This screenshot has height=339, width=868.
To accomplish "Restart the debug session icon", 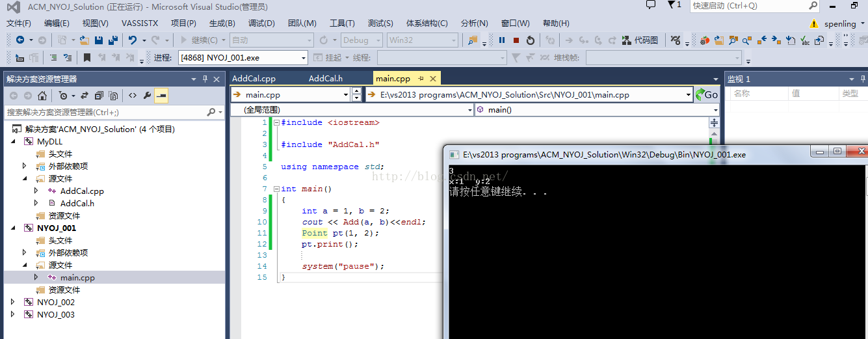I will (531, 40).
